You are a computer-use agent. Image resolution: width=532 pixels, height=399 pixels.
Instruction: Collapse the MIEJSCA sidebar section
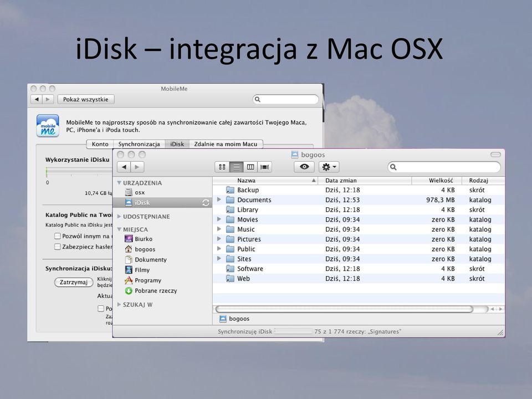[x=119, y=229]
